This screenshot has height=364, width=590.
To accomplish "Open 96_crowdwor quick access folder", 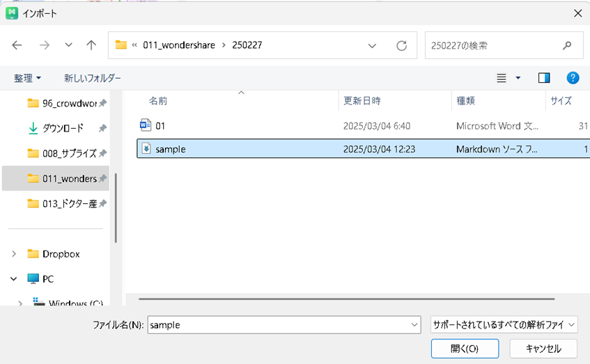I will coord(62,103).
